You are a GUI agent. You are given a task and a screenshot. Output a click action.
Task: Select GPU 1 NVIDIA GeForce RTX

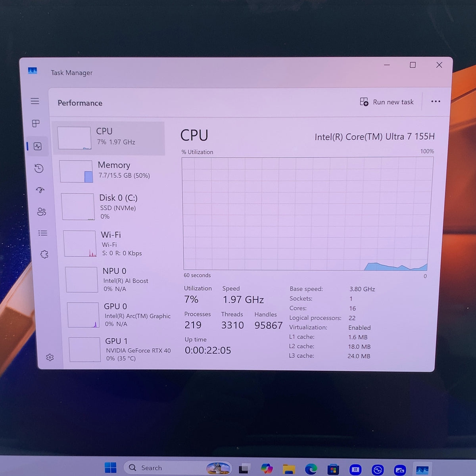pos(120,349)
